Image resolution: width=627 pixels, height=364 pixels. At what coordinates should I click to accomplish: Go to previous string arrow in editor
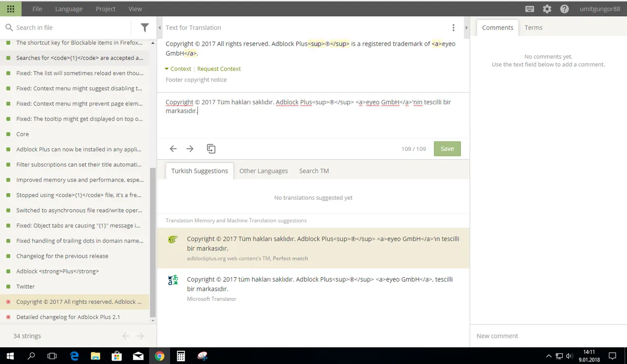173,148
